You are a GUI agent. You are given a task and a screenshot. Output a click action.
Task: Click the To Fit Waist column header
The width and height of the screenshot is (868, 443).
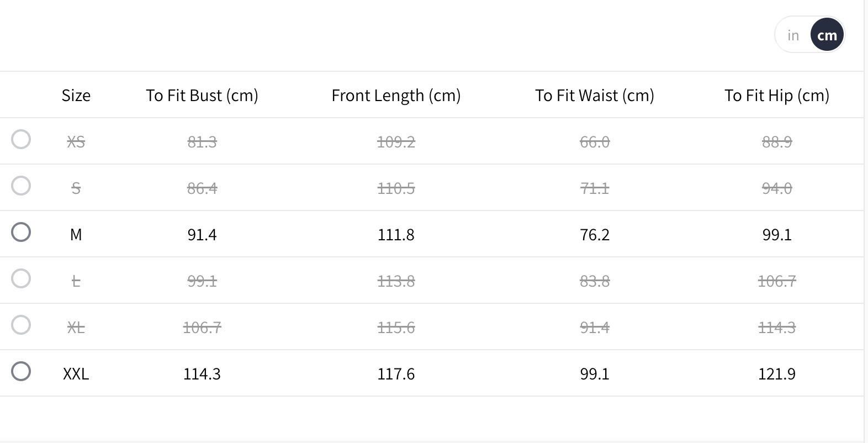tap(595, 96)
